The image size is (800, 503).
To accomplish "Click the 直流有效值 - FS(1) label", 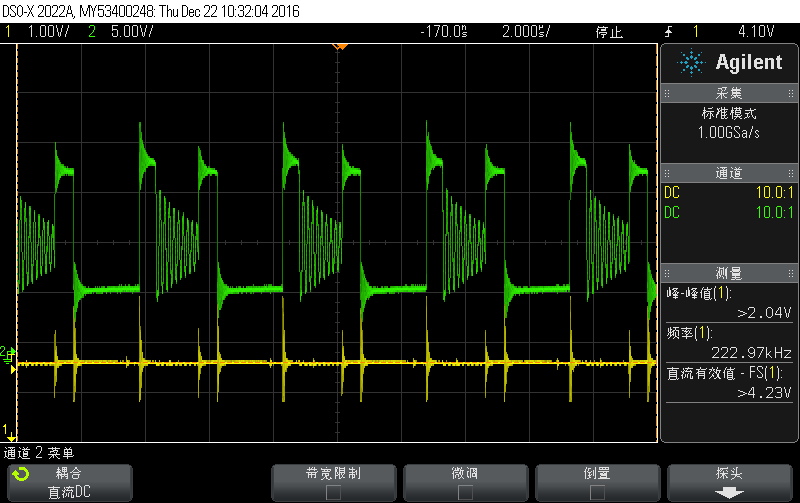I will (x=724, y=373).
